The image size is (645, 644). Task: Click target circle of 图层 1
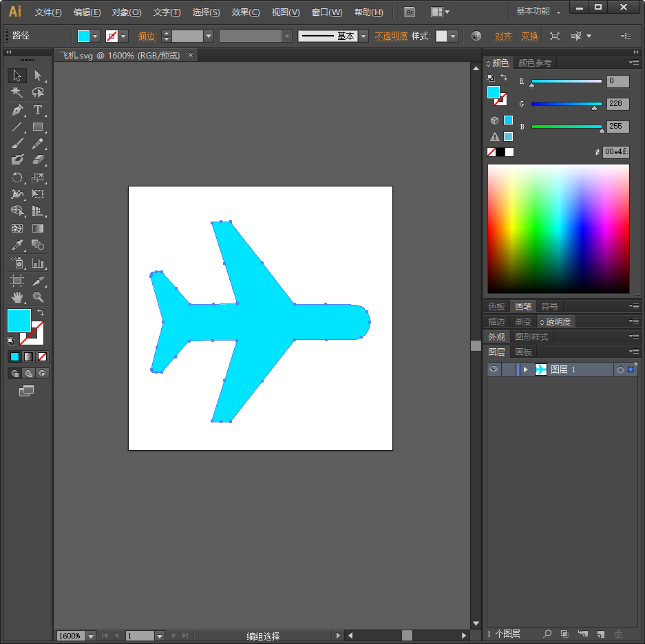click(620, 369)
